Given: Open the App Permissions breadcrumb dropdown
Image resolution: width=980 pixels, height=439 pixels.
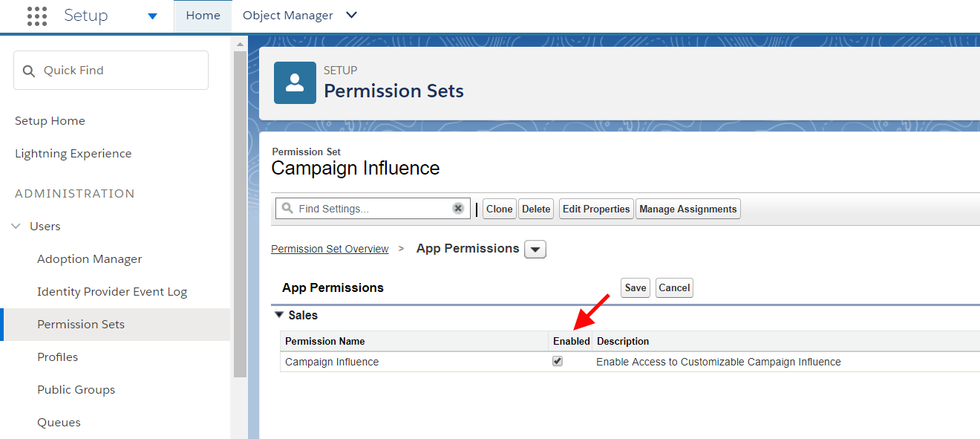Looking at the screenshot, I should [535, 249].
